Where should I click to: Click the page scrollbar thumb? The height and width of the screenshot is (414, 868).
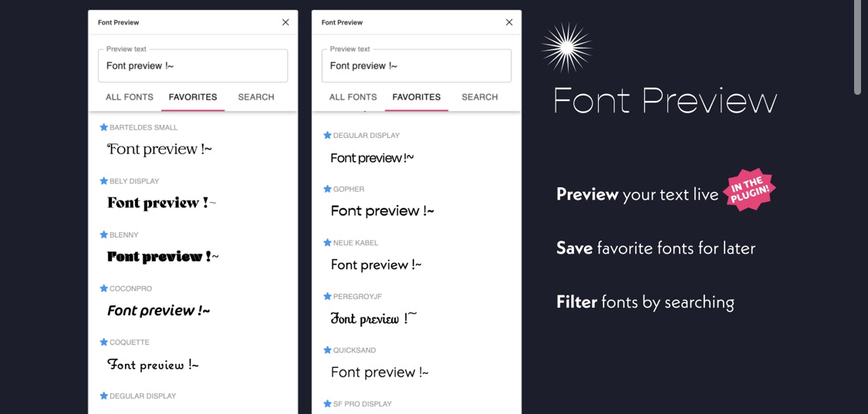(x=857, y=47)
